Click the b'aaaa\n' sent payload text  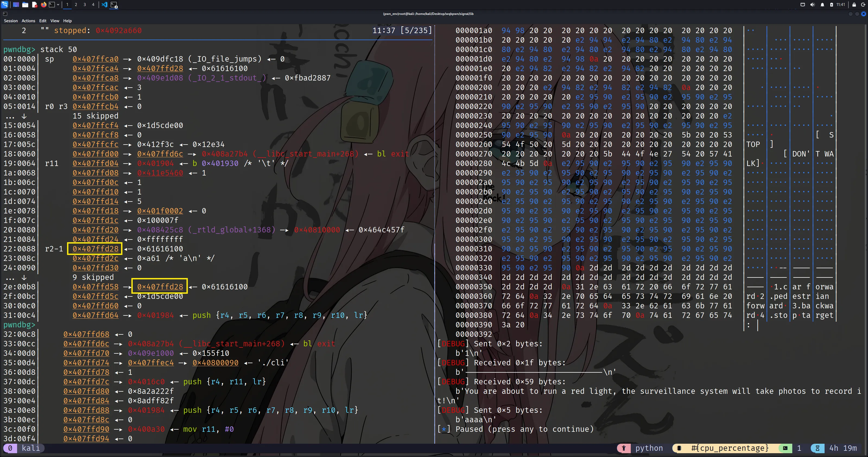point(476,420)
